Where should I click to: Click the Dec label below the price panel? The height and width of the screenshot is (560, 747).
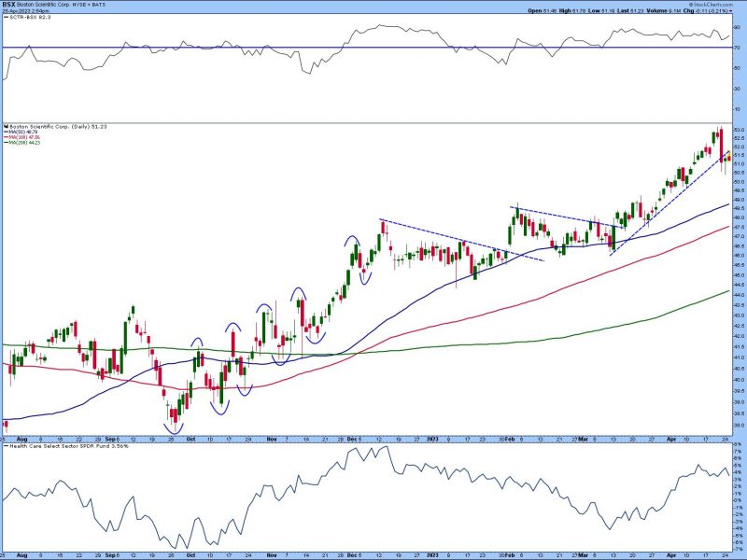(x=352, y=439)
